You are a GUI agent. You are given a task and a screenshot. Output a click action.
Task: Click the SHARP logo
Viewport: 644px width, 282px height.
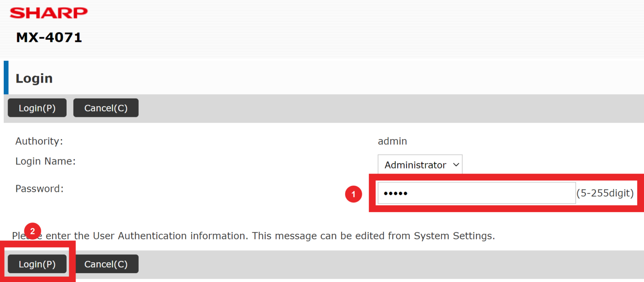coord(48,13)
